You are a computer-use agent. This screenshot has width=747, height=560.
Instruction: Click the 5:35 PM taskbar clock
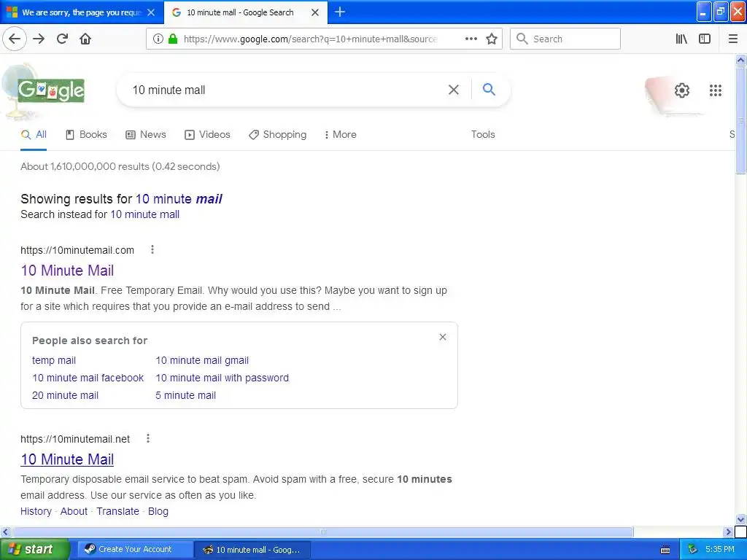720,550
